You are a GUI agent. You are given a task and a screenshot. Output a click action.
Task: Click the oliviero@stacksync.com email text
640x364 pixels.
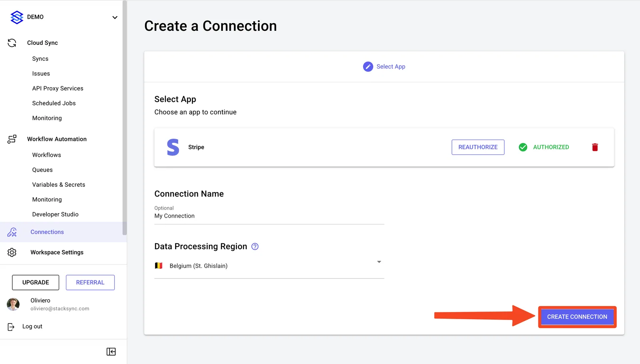(x=60, y=309)
